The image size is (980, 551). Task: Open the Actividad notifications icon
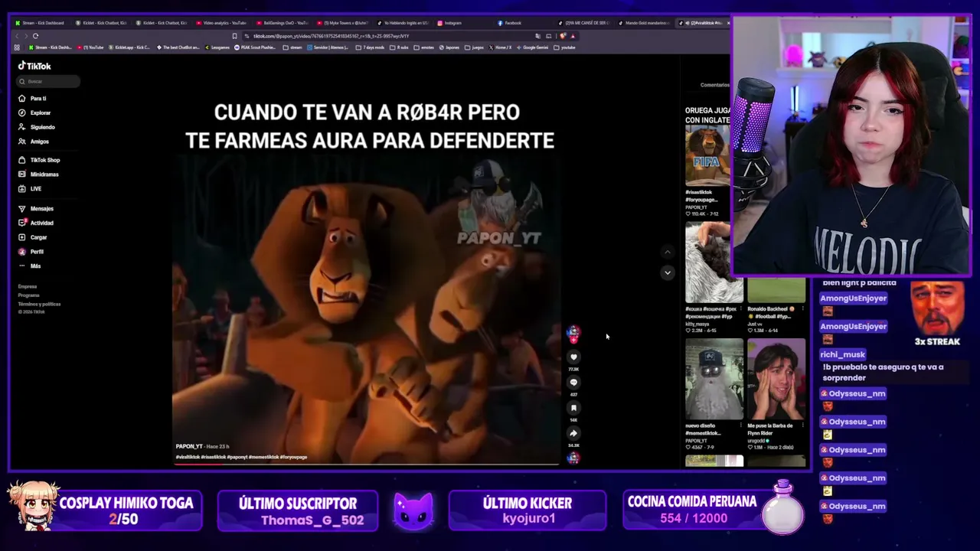(x=22, y=223)
